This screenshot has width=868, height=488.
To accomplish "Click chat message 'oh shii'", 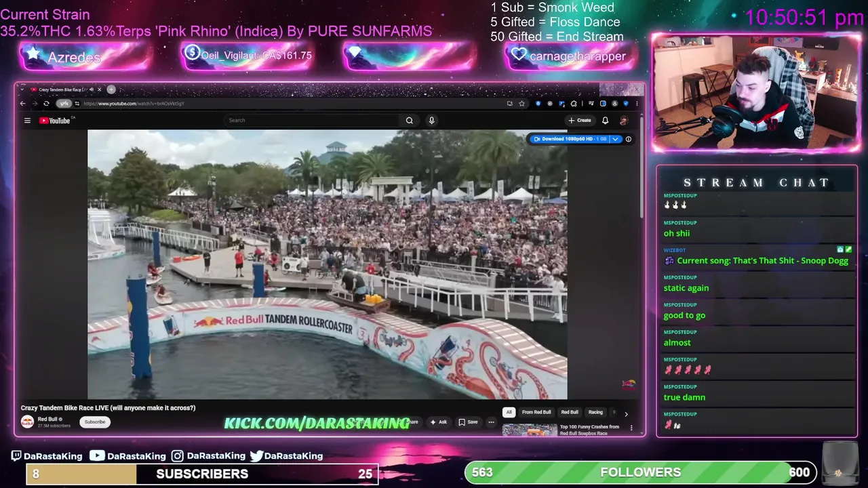I will click(677, 233).
